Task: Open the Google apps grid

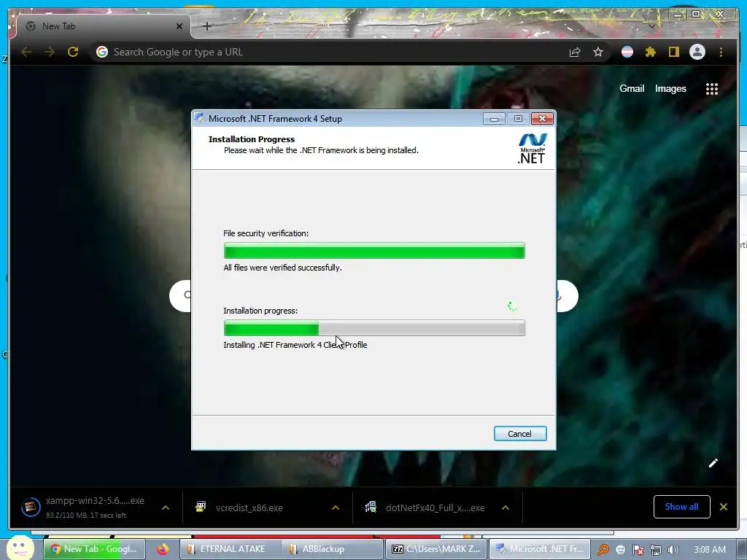Action: coord(712,88)
